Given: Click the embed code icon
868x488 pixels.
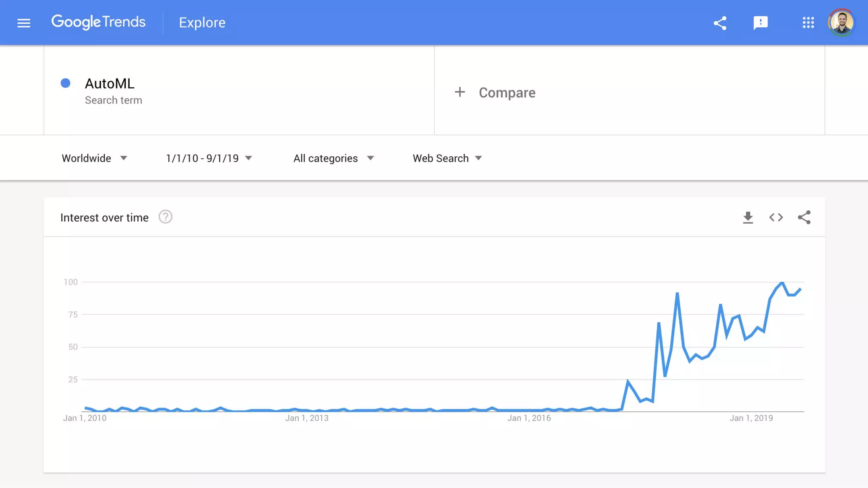Looking at the screenshot, I should coord(776,217).
